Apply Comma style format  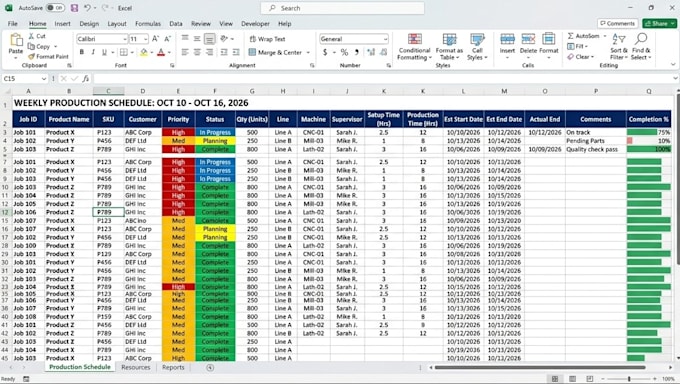click(x=356, y=52)
